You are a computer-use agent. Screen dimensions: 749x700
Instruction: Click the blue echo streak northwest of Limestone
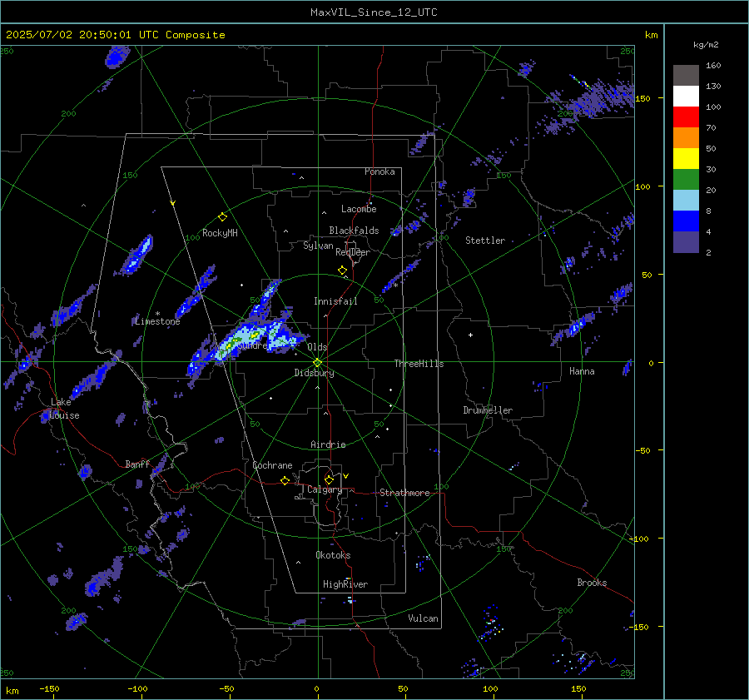pyautogui.click(x=138, y=256)
